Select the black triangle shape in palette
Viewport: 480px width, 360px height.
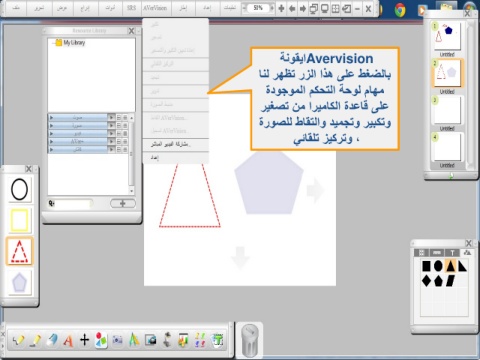click(450, 266)
